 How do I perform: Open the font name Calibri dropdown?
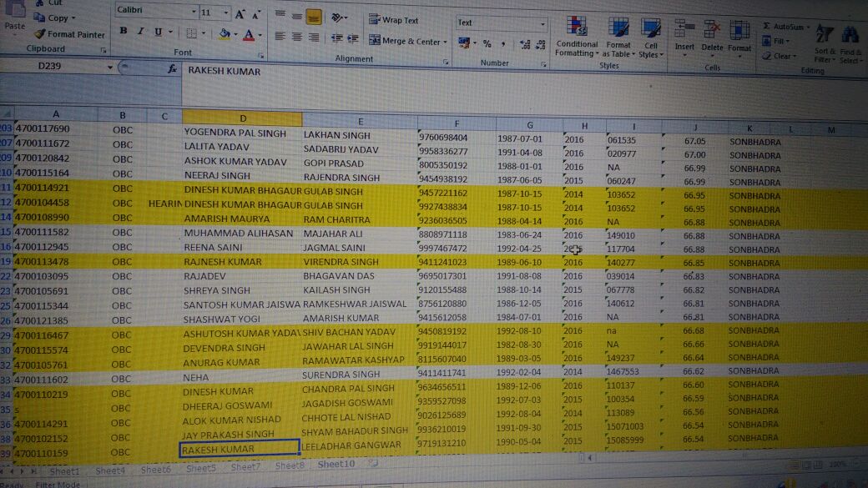tap(193, 12)
